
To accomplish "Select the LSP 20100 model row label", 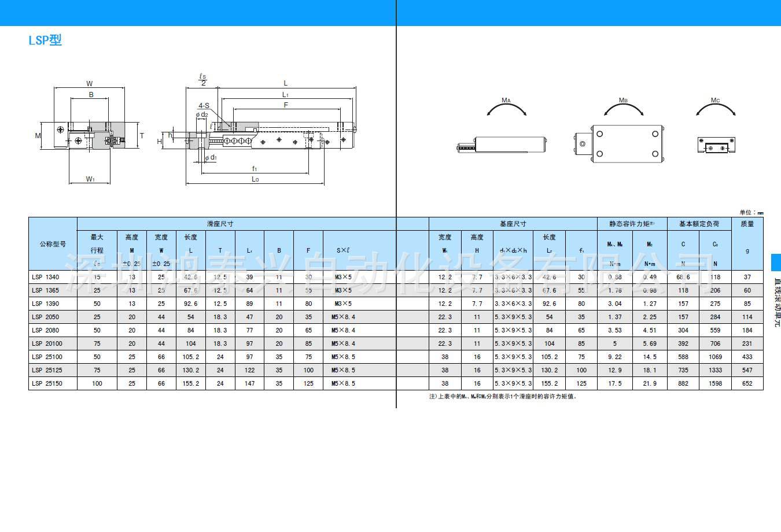I will click(x=47, y=343).
